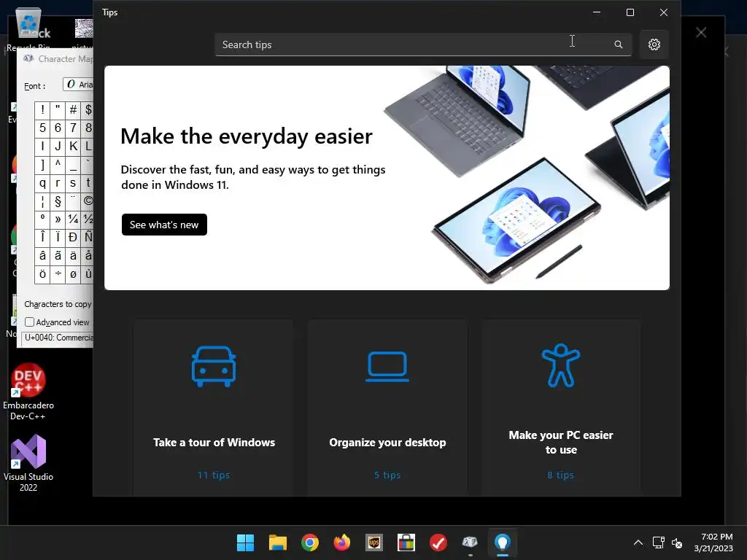Screen dimensions: 747x560
Task: Focus the Search tips input field
Action: pyautogui.click(x=423, y=44)
